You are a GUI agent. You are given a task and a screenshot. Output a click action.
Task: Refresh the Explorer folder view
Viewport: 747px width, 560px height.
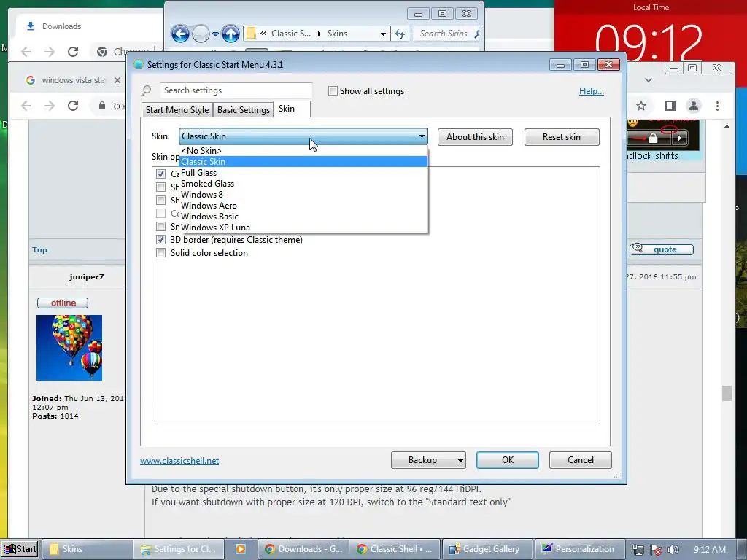(x=399, y=34)
